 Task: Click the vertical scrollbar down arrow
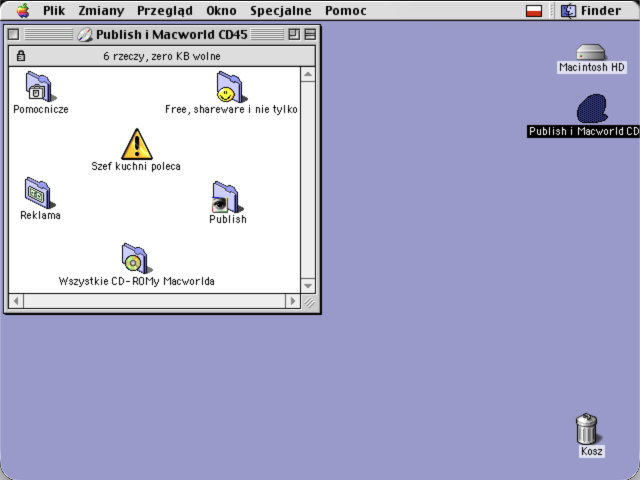(308, 286)
